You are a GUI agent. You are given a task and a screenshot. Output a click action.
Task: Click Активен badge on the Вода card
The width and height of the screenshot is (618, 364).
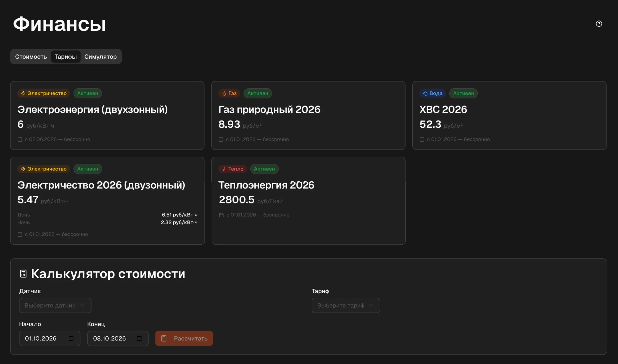[x=463, y=93]
